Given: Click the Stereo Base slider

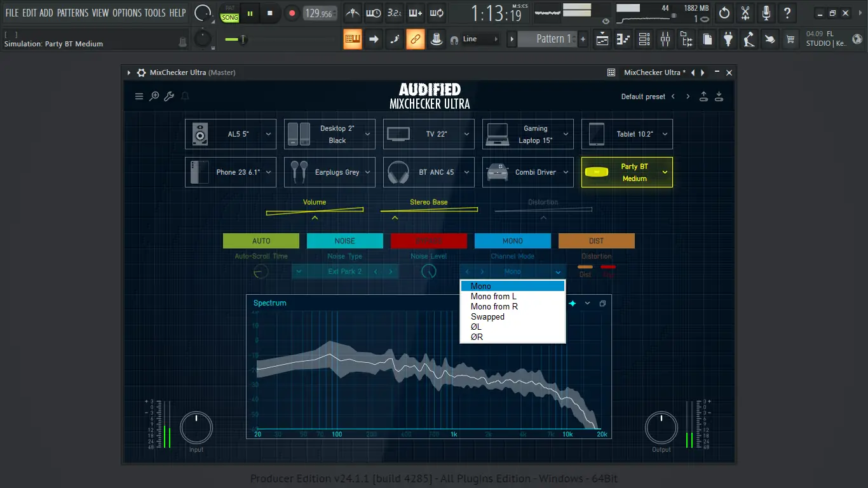Looking at the screenshot, I should pos(429,210).
